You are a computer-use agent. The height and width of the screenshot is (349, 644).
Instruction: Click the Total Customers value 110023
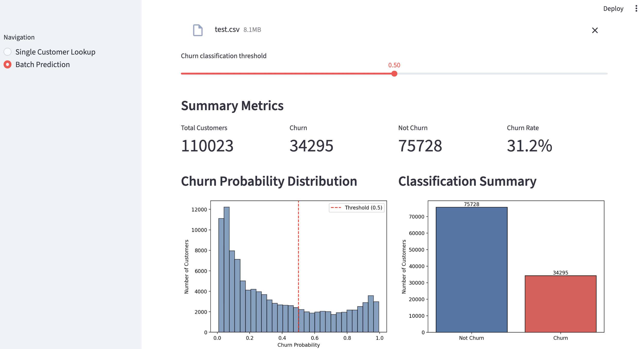(207, 146)
